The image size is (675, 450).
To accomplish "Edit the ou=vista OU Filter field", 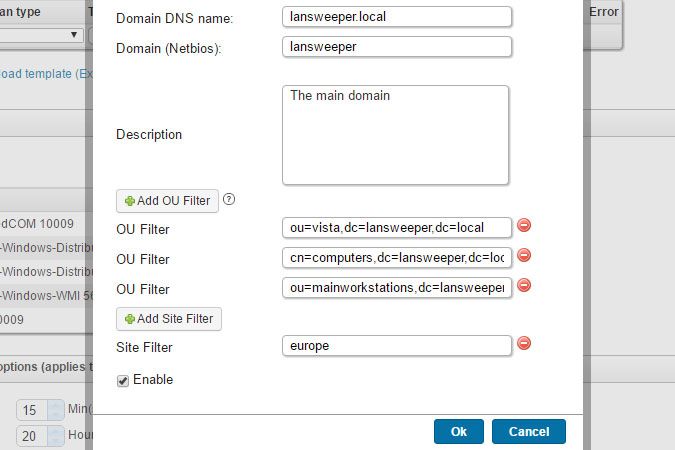I will (397, 228).
